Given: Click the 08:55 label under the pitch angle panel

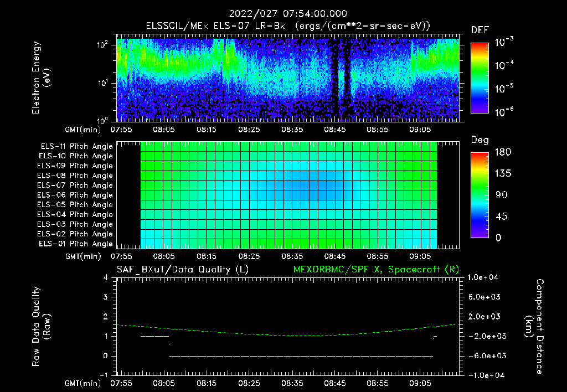Looking at the screenshot, I should 378,257.
